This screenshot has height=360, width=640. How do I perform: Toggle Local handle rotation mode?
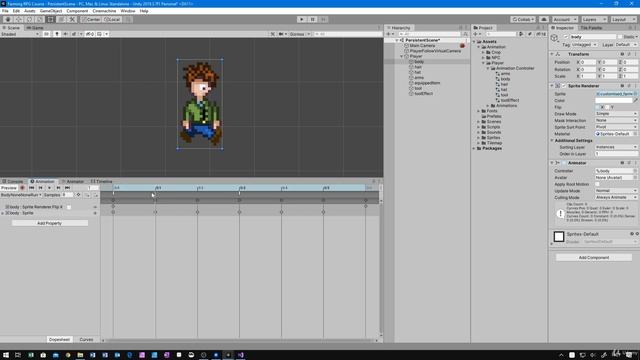pos(112,19)
